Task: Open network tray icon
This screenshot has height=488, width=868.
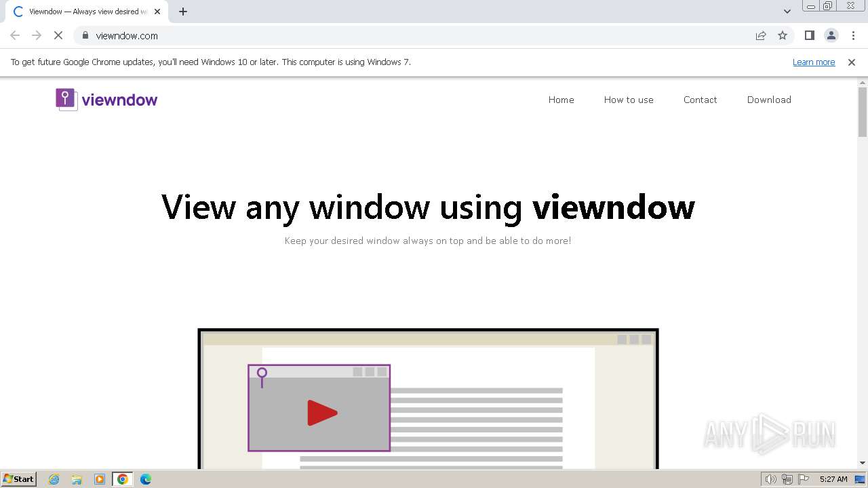Action: (x=787, y=479)
